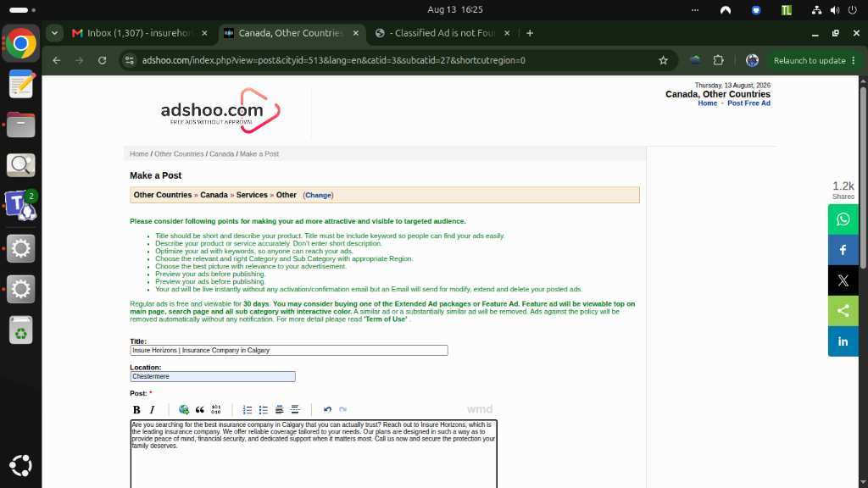Create bulleted list in editor
Screen dimensions: 868x488
(x=264, y=409)
